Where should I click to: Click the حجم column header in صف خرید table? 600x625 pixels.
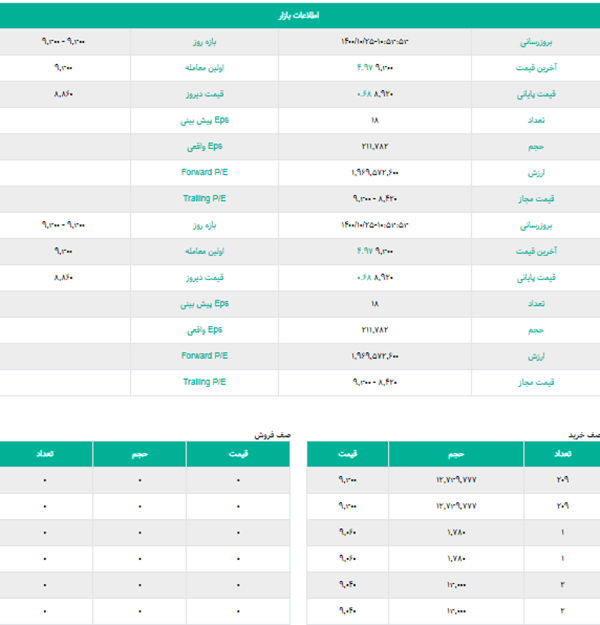[x=456, y=454]
